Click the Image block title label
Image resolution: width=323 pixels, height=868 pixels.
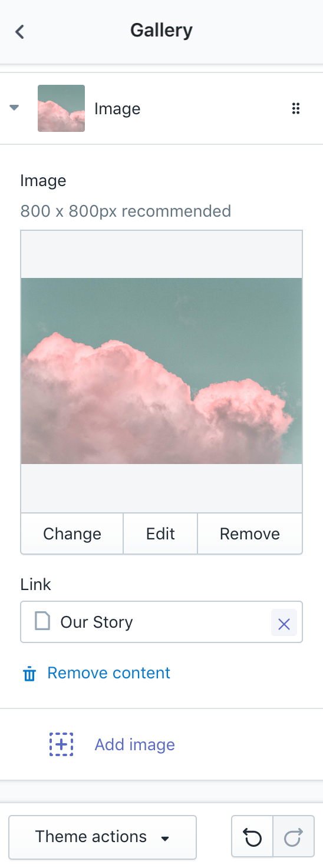coord(117,109)
